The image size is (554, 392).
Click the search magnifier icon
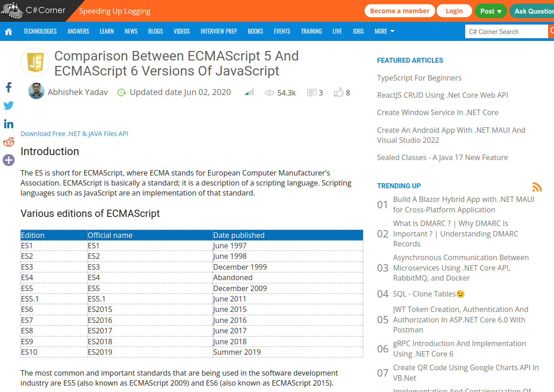click(x=552, y=31)
